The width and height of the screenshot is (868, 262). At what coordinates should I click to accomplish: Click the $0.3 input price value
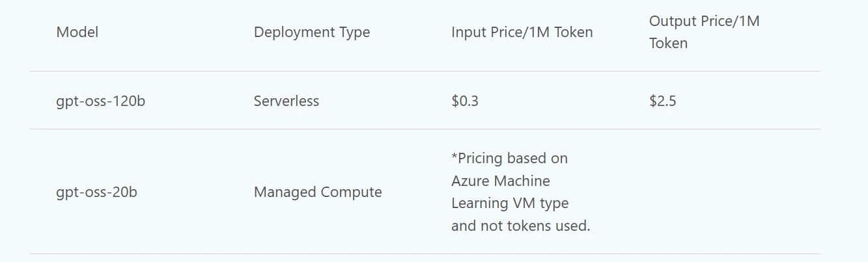click(465, 101)
